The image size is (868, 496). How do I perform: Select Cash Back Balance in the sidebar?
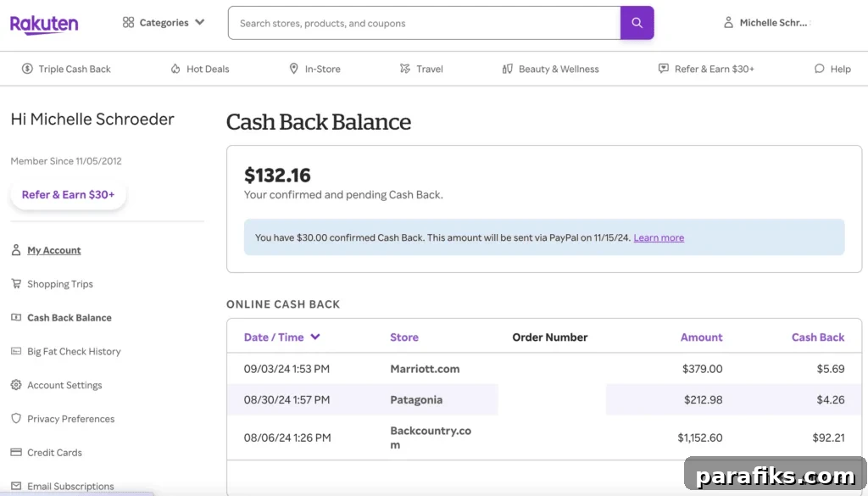pyautogui.click(x=70, y=318)
